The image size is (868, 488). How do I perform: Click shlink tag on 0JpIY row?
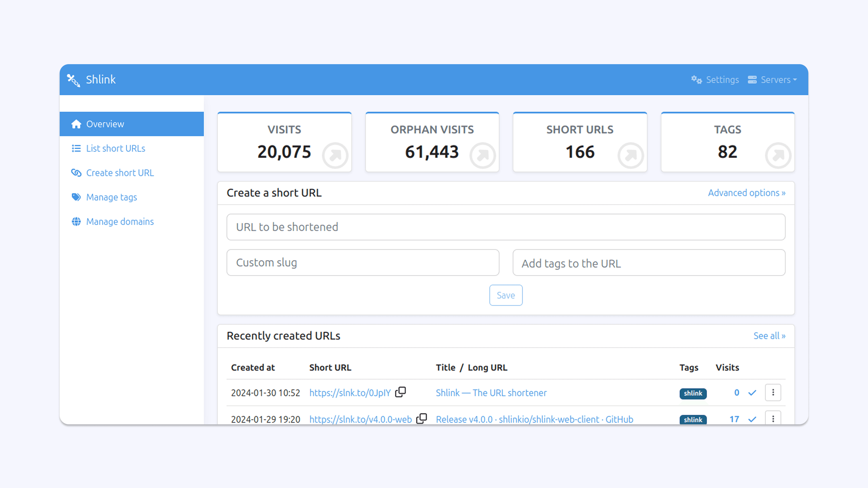pyautogui.click(x=693, y=393)
